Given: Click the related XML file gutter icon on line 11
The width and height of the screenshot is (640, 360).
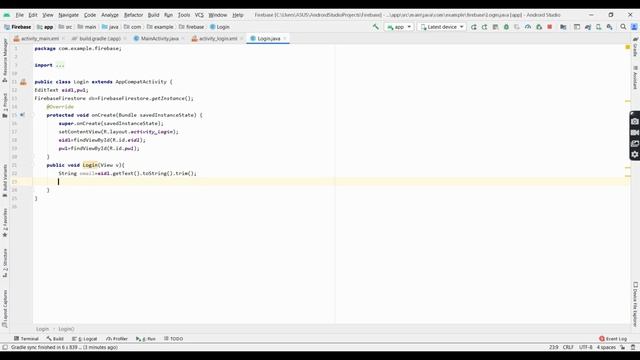Looking at the screenshot, I should [x=23, y=82].
